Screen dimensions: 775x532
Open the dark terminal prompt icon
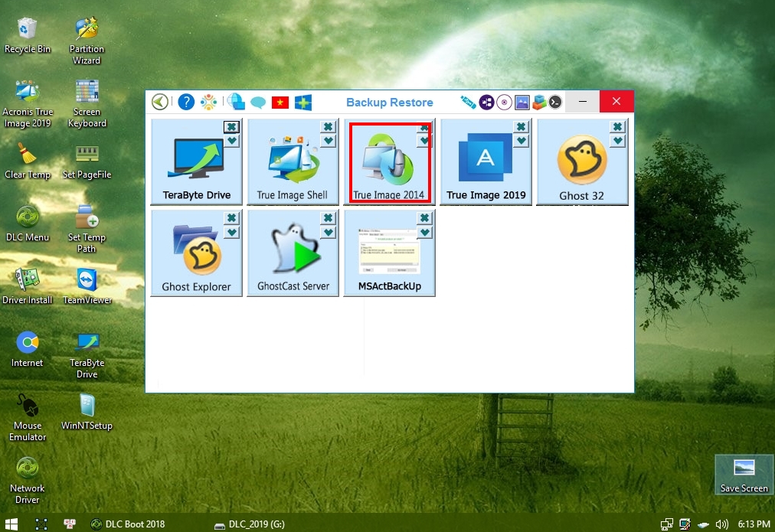pyautogui.click(x=555, y=103)
